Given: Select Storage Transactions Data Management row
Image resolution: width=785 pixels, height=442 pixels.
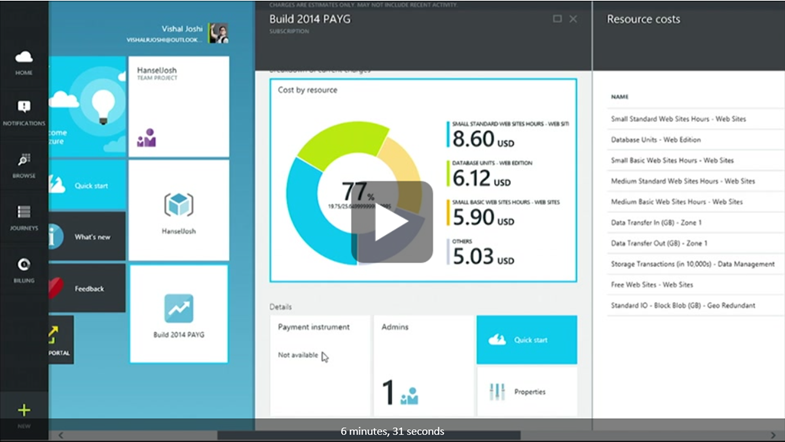Looking at the screenshot, I should tap(696, 264).
